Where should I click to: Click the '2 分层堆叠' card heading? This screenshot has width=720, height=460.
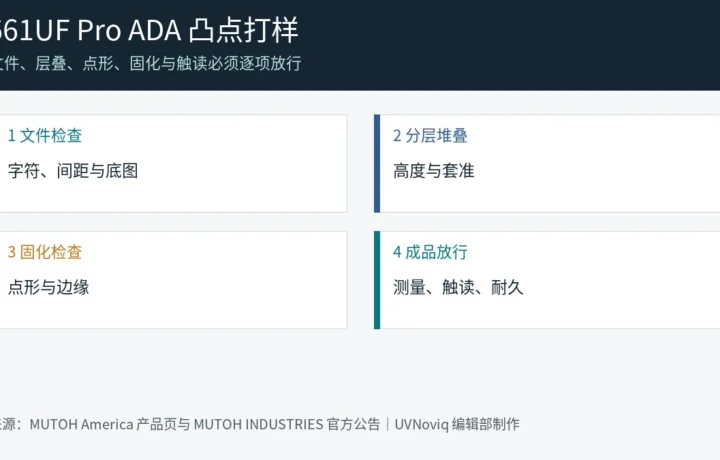(430, 135)
